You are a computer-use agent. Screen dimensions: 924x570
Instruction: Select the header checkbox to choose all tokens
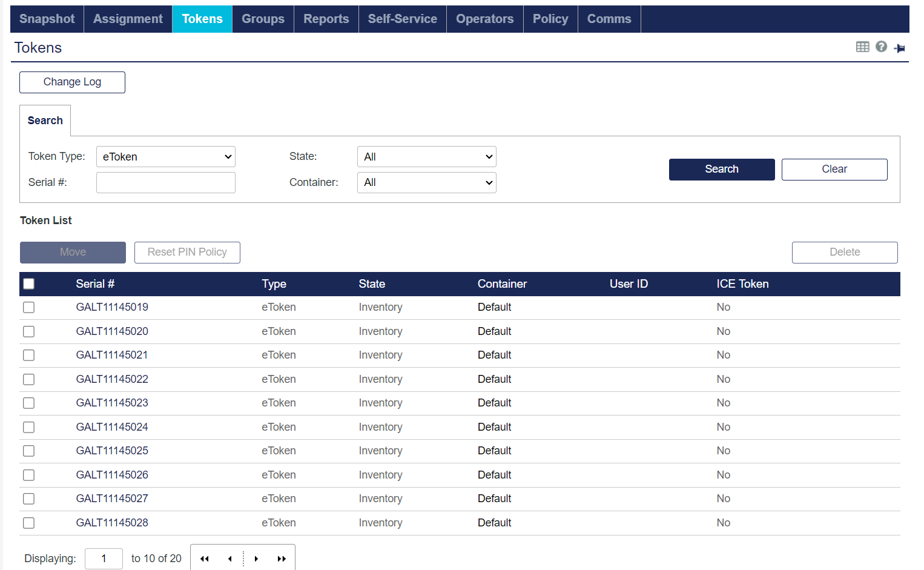(28, 283)
